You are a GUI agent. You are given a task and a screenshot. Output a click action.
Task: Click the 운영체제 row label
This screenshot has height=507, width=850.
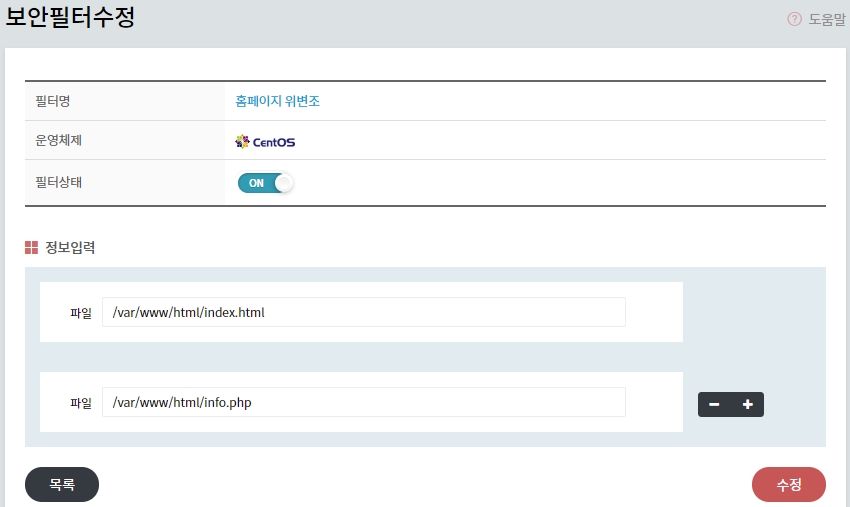coord(58,141)
